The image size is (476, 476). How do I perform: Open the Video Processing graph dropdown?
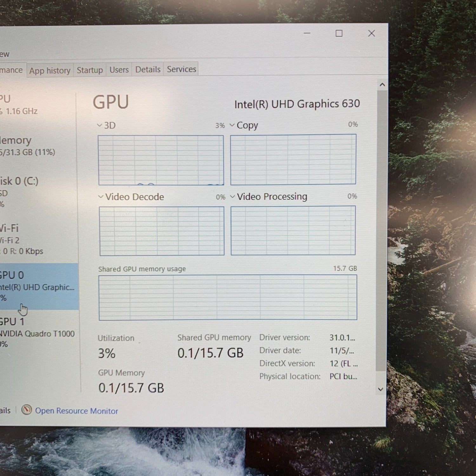coord(233,196)
